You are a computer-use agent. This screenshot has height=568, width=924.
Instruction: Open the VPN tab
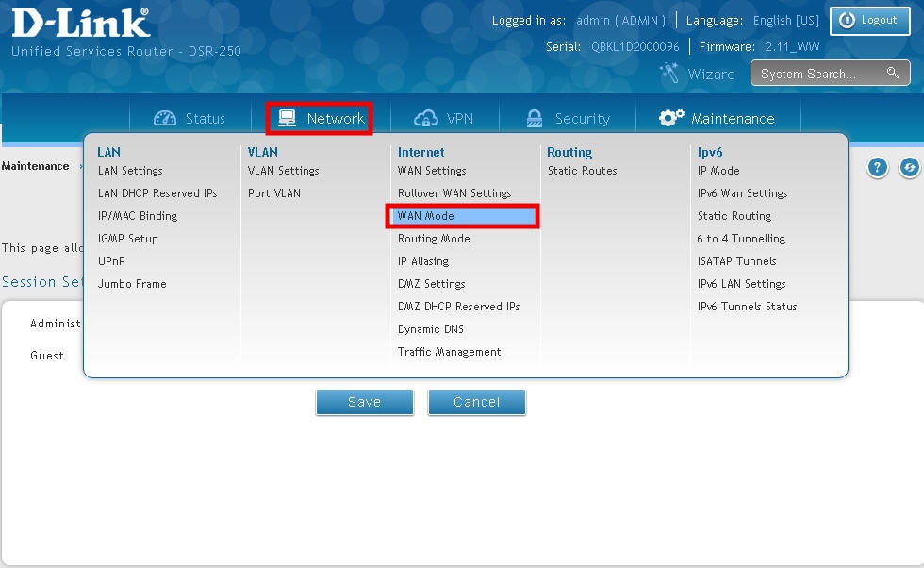pos(444,119)
